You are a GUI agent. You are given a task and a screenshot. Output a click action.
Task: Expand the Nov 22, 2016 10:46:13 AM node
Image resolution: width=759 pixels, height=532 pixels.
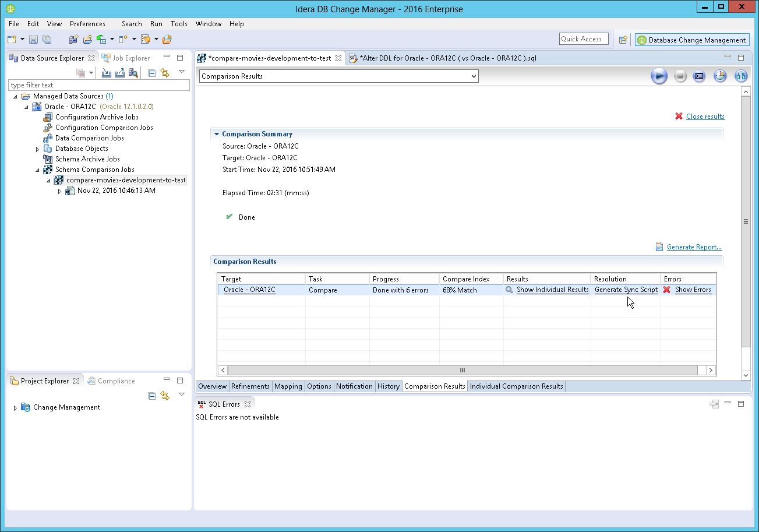59,191
